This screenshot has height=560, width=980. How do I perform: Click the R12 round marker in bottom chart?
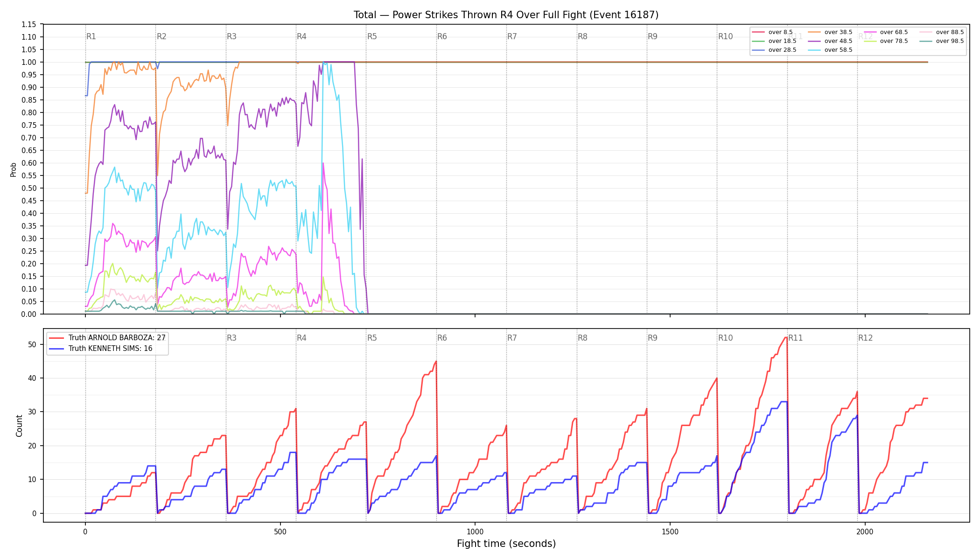[866, 338]
